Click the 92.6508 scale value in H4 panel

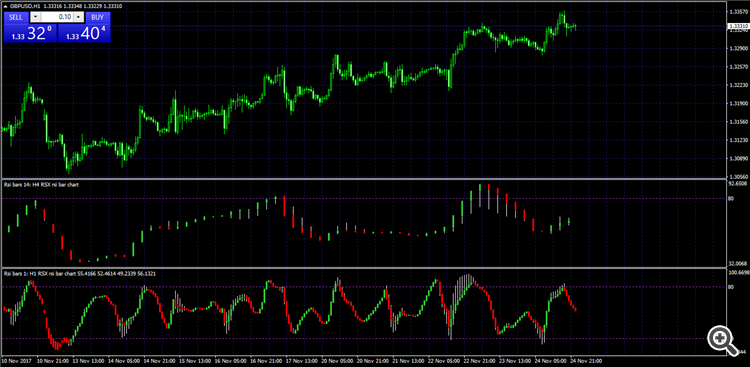[x=737, y=183]
